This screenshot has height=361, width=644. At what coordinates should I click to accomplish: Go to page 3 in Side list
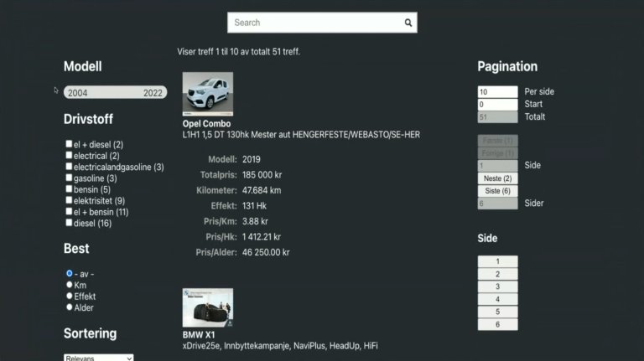click(x=497, y=286)
